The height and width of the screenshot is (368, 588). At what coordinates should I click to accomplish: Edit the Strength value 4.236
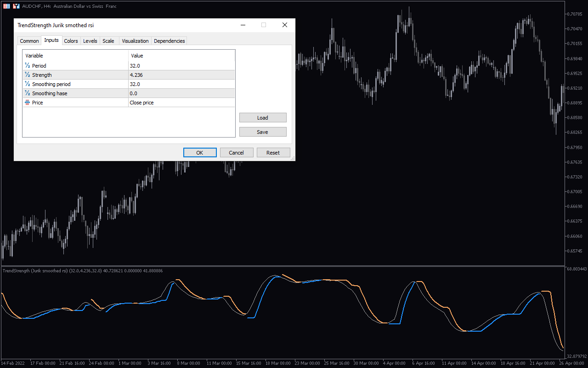[x=181, y=75]
